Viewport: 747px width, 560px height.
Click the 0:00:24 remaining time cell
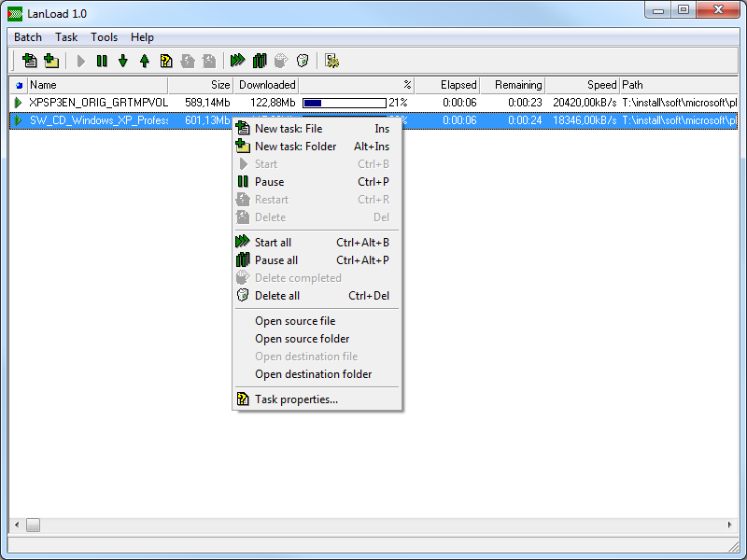click(525, 120)
